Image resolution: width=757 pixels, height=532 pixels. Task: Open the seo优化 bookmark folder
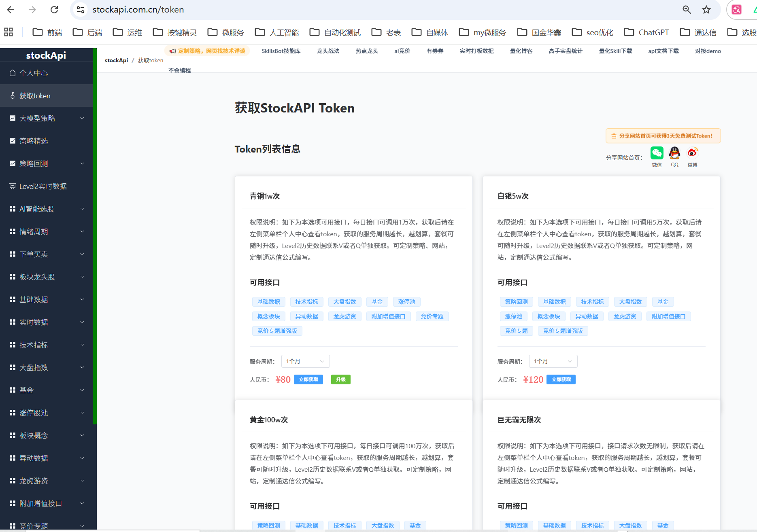(593, 32)
